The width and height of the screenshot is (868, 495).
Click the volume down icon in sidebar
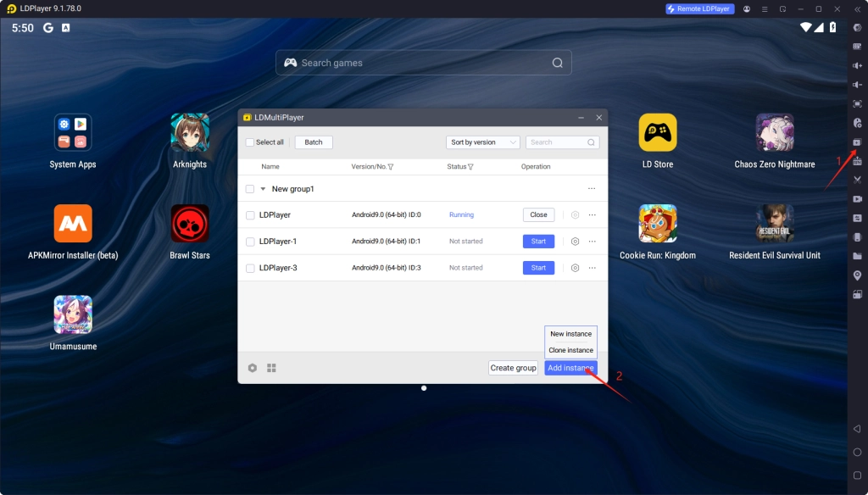click(x=857, y=85)
